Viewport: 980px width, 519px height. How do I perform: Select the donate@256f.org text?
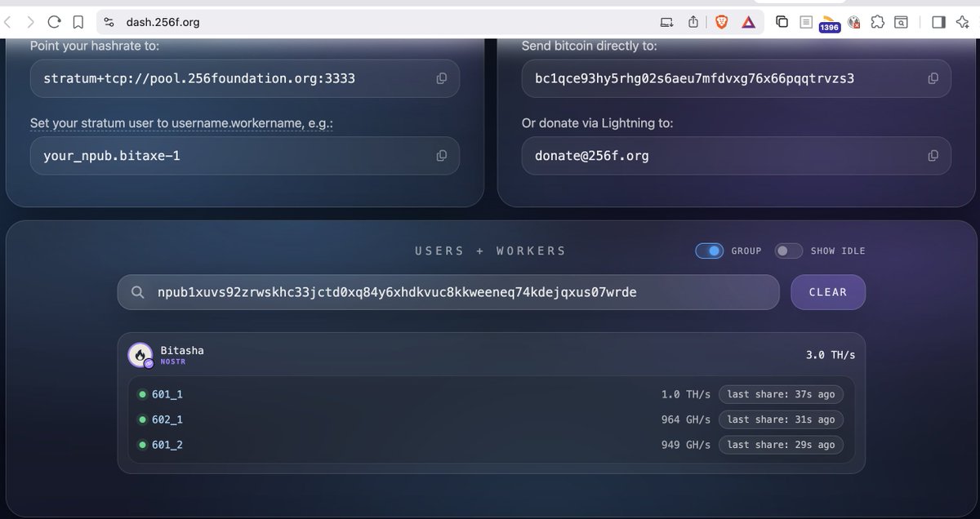click(x=592, y=155)
